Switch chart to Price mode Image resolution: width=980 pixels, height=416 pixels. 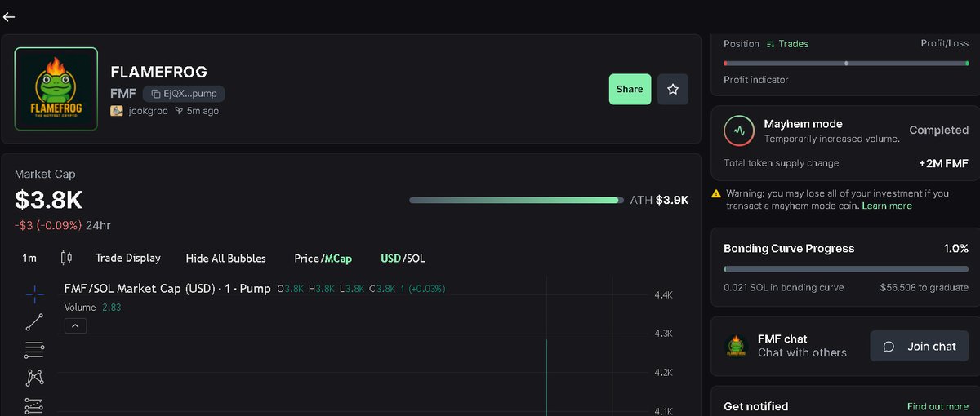(x=306, y=258)
